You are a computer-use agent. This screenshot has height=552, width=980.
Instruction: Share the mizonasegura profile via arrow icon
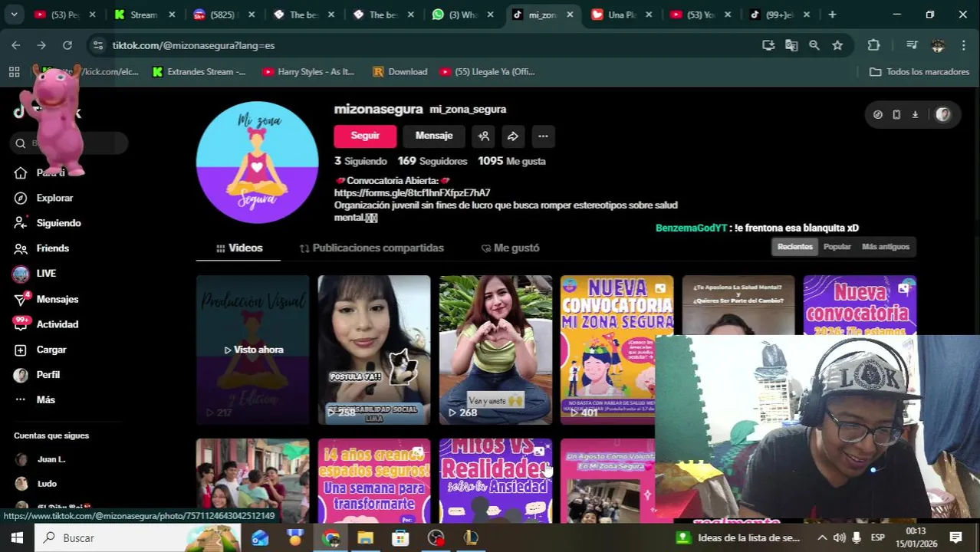pos(513,136)
